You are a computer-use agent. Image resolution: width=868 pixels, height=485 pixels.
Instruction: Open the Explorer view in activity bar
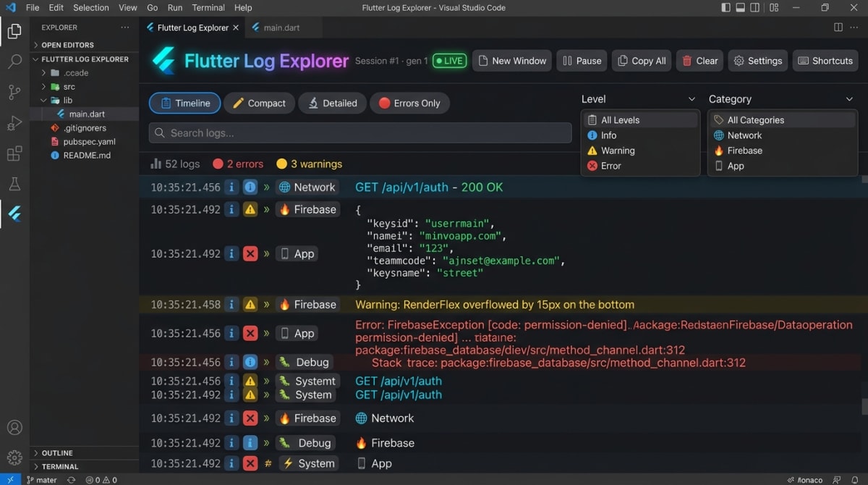click(14, 31)
